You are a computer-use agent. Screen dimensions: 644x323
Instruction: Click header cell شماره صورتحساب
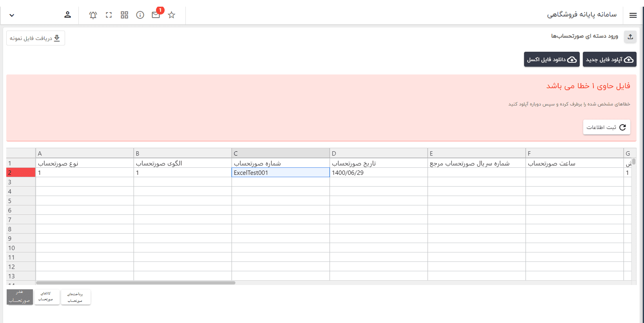coord(281,163)
